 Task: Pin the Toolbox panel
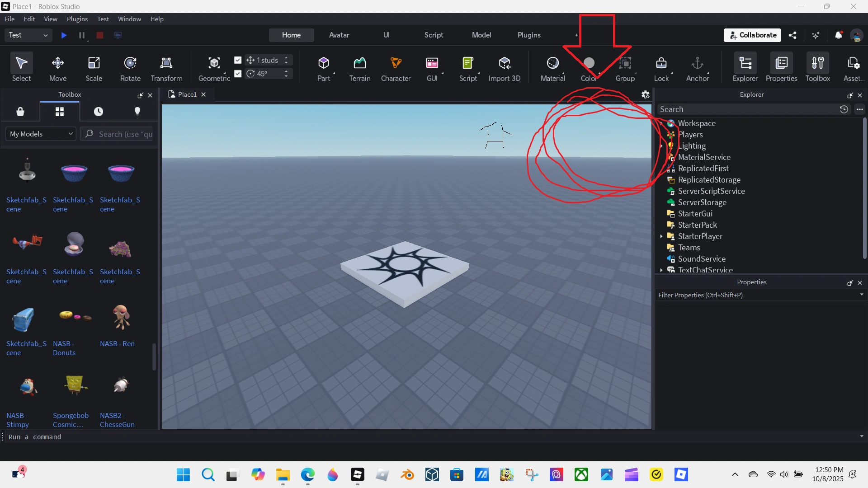tap(141, 95)
